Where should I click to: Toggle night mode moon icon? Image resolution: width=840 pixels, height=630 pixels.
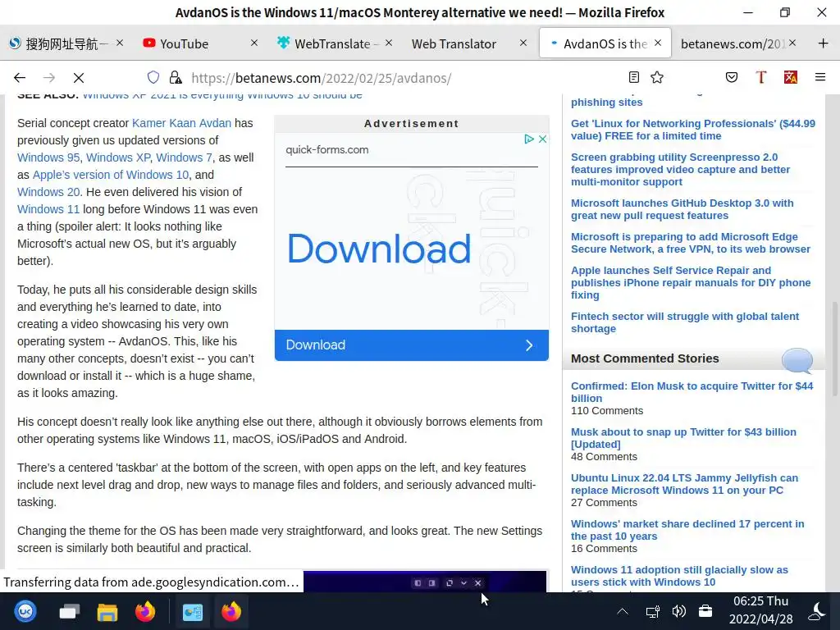pyautogui.click(x=816, y=611)
